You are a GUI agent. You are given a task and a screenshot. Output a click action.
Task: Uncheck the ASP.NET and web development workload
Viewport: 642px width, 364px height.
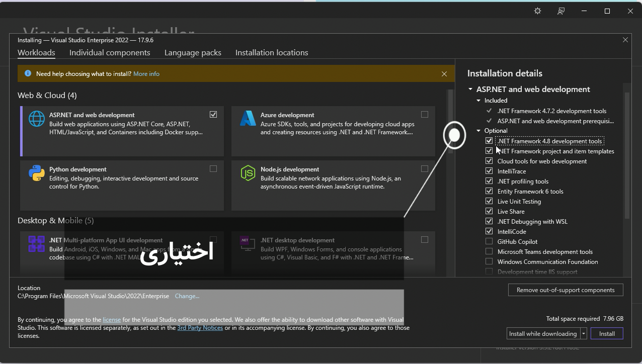click(x=213, y=115)
